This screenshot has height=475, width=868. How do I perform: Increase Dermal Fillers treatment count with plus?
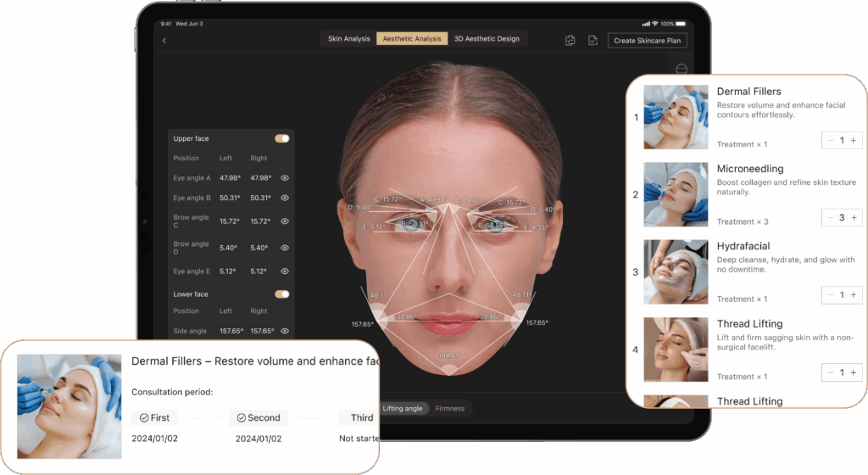854,140
